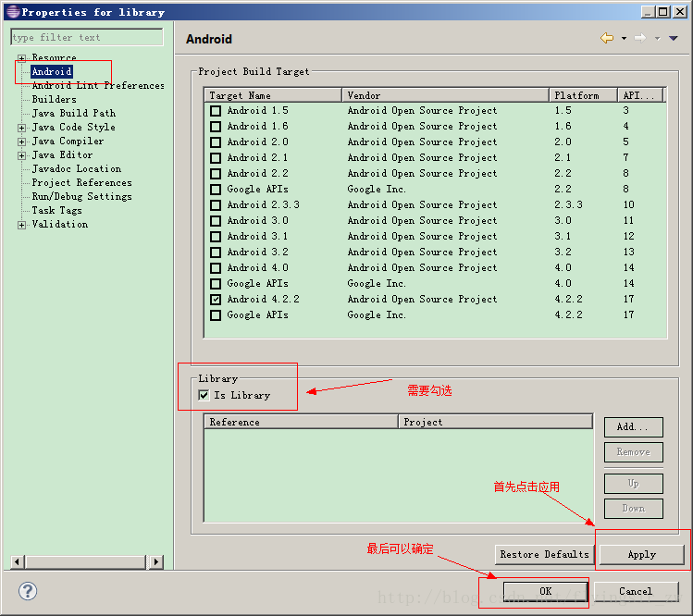Open Run/Debug Settings page
This screenshot has height=616, width=693.
(x=81, y=197)
